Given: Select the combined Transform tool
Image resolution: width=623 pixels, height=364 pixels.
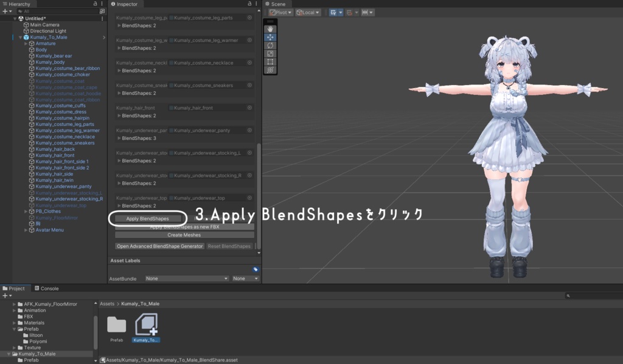Looking at the screenshot, I should (x=271, y=70).
